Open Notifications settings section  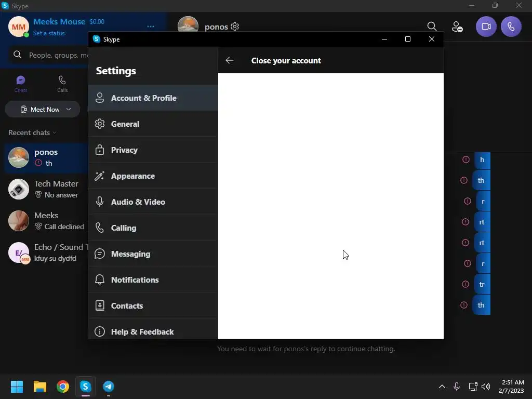153,280
